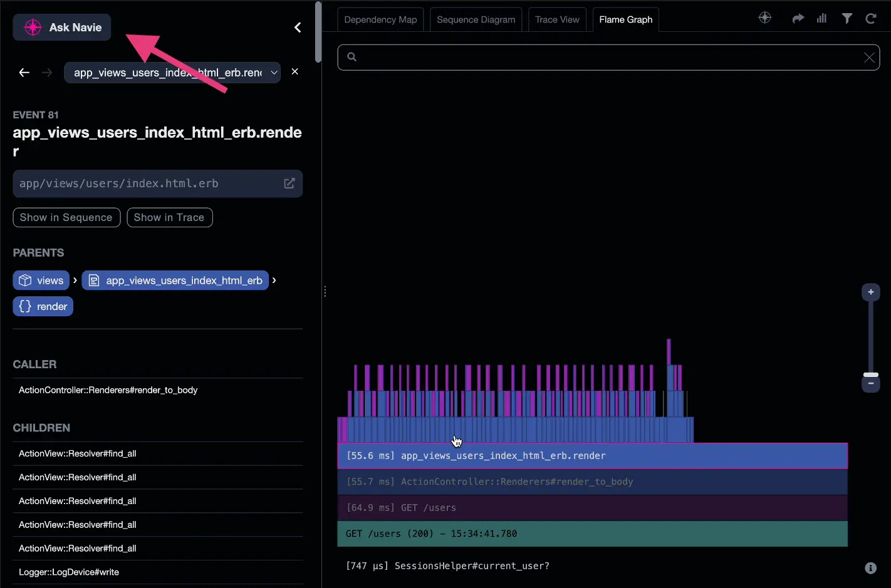Screen dimensions: 891x588
Task: Select the app_views_users_index_html_erb.render flame bar
Action: 593,456
